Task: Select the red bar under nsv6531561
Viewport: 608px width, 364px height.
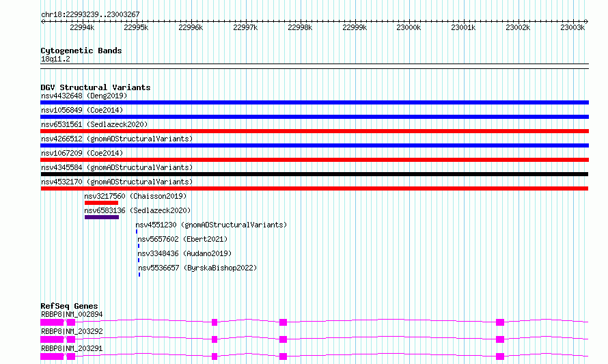Action: click(x=314, y=131)
